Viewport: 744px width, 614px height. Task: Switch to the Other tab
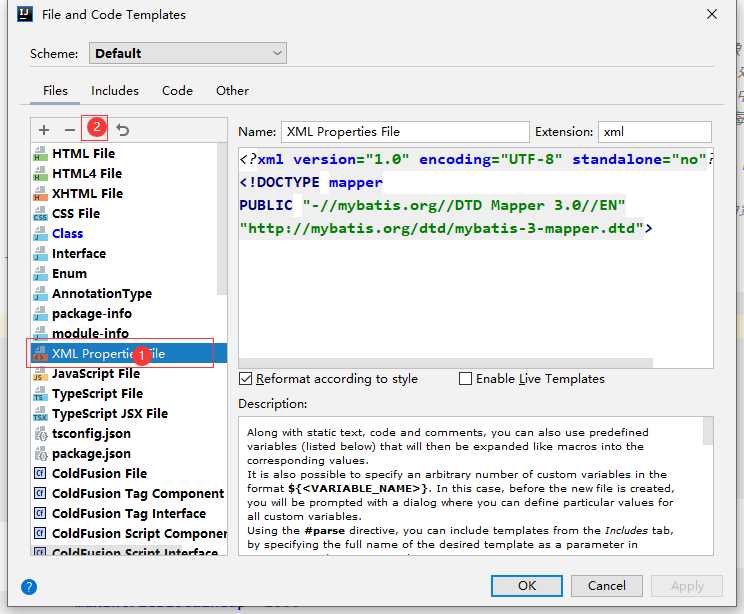tap(232, 91)
